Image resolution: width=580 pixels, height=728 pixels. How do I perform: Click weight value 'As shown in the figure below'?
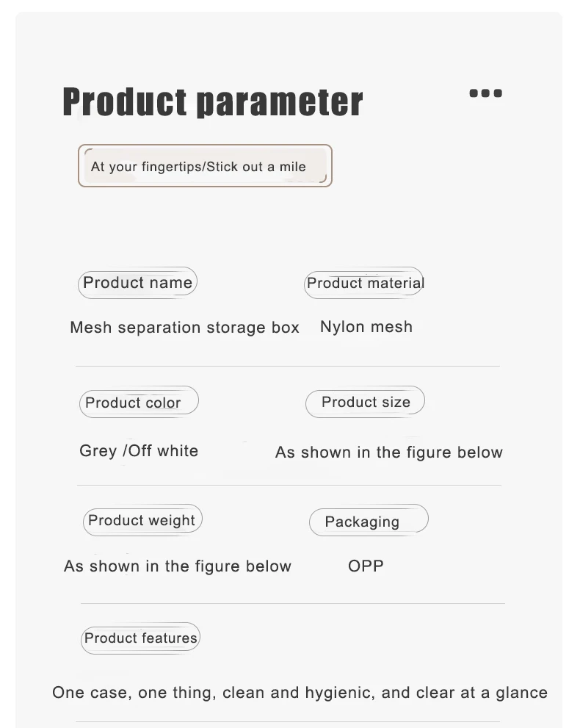pos(178,566)
